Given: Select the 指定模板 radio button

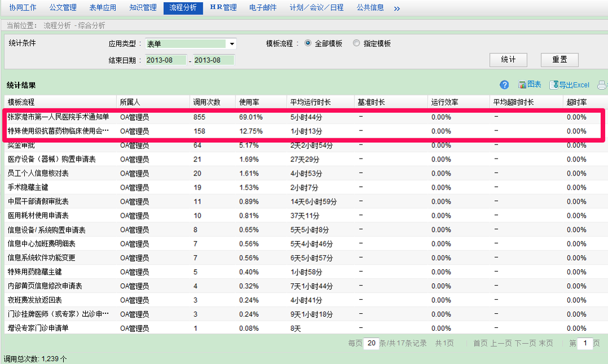Looking at the screenshot, I should (356, 43).
